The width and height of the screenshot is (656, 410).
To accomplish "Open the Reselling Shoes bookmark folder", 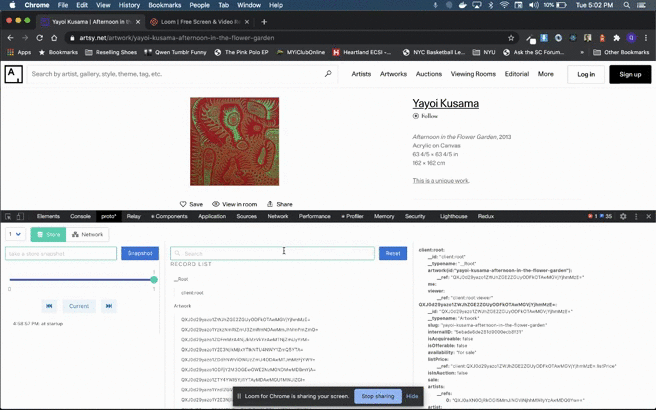I will coord(111,52).
